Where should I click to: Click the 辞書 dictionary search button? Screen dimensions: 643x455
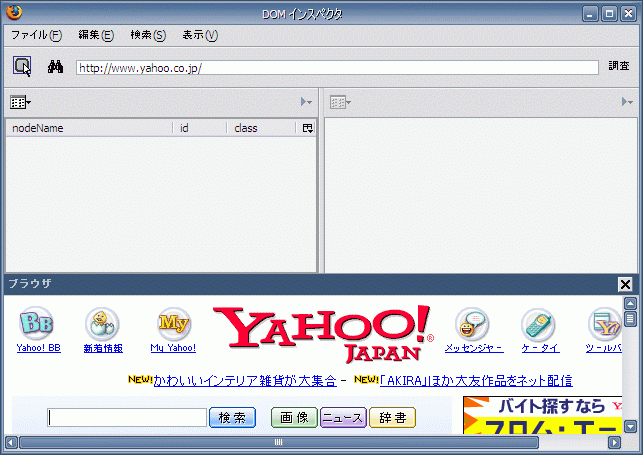pyautogui.click(x=392, y=417)
